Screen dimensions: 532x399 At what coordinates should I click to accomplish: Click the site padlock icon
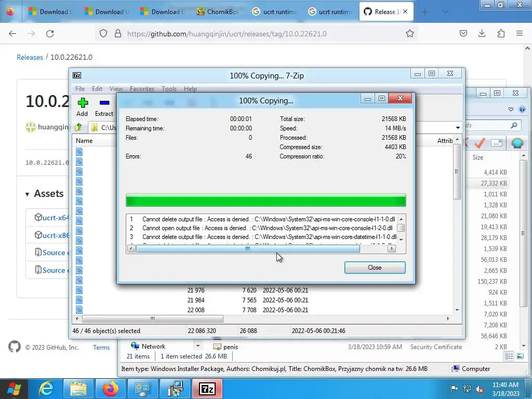[118, 34]
